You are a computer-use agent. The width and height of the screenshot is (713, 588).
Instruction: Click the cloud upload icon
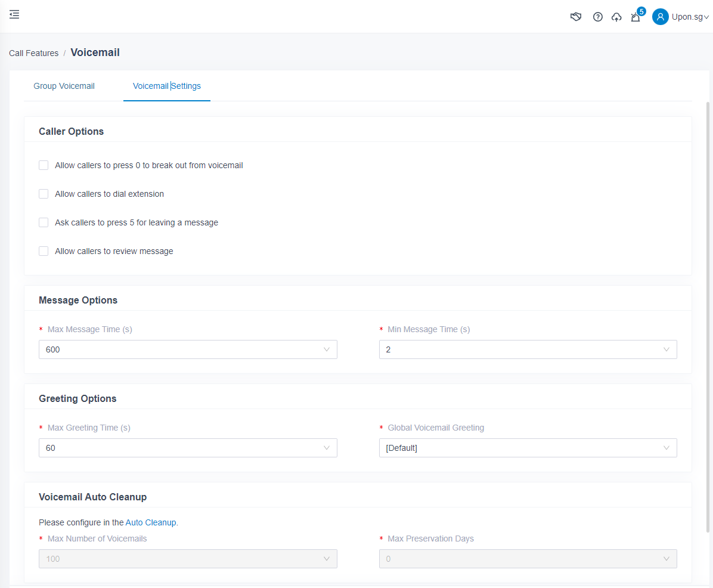(616, 17)
